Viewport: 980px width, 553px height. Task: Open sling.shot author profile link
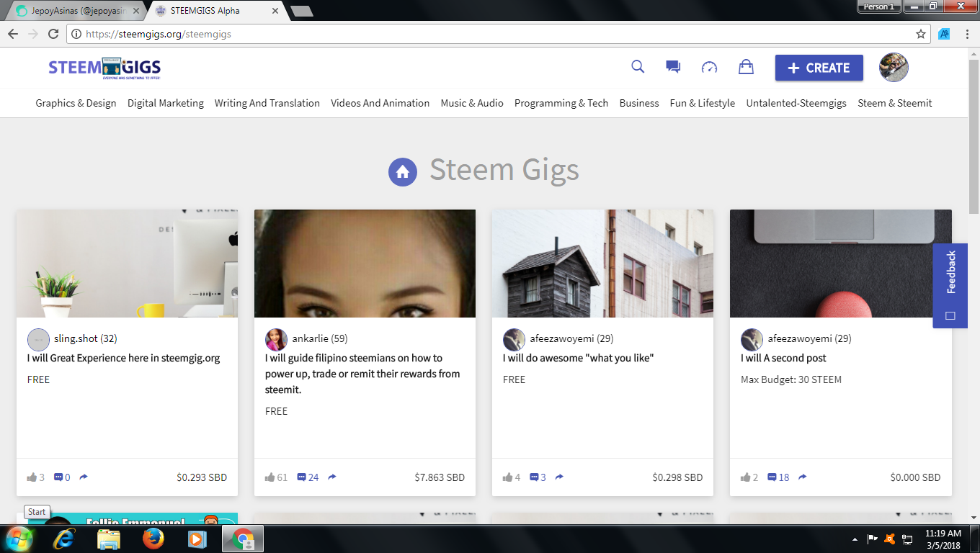coord(85,338)
